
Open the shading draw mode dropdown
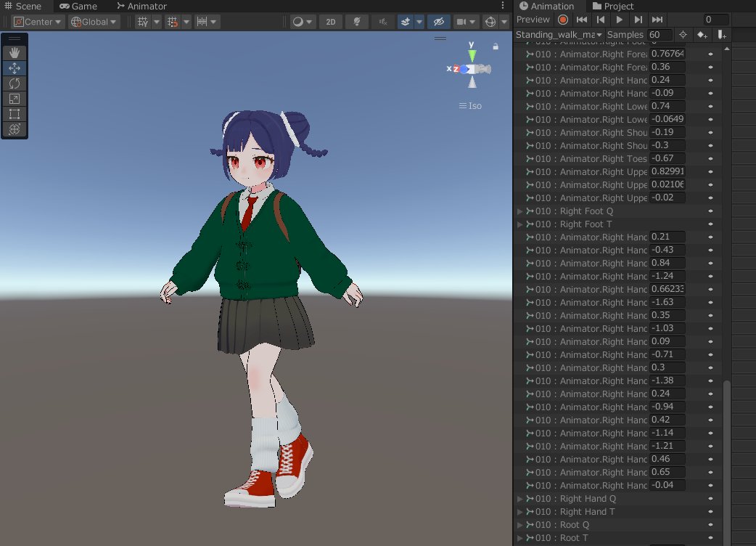pos(303,22)
